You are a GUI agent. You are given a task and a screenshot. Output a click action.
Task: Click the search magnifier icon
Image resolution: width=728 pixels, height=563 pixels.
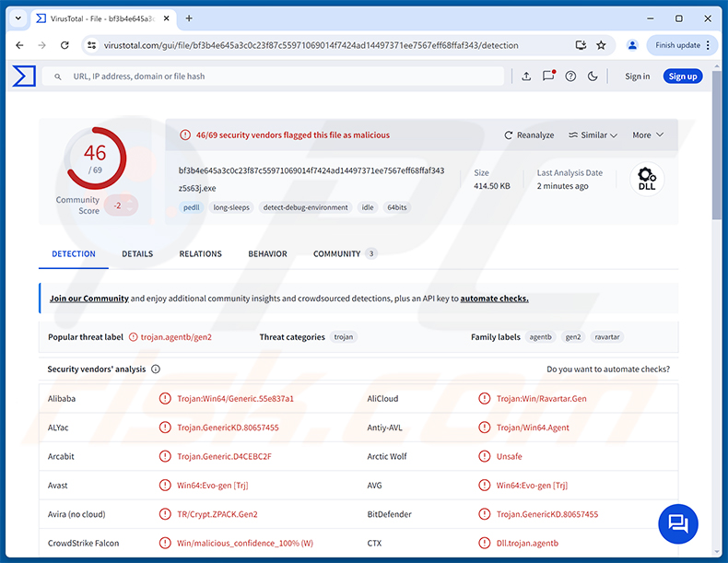pyautogui.click(x=57, y=76)
